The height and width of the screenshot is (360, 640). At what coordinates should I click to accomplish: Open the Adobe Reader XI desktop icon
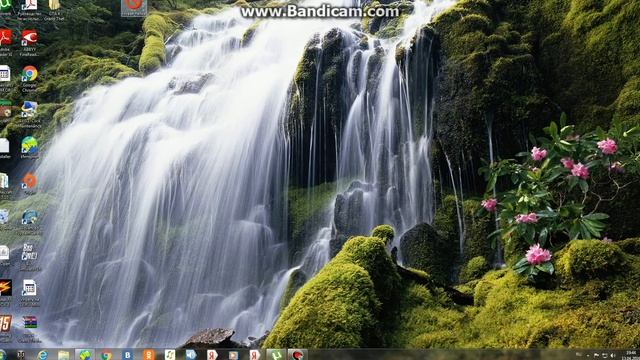[x=5, y=42]
